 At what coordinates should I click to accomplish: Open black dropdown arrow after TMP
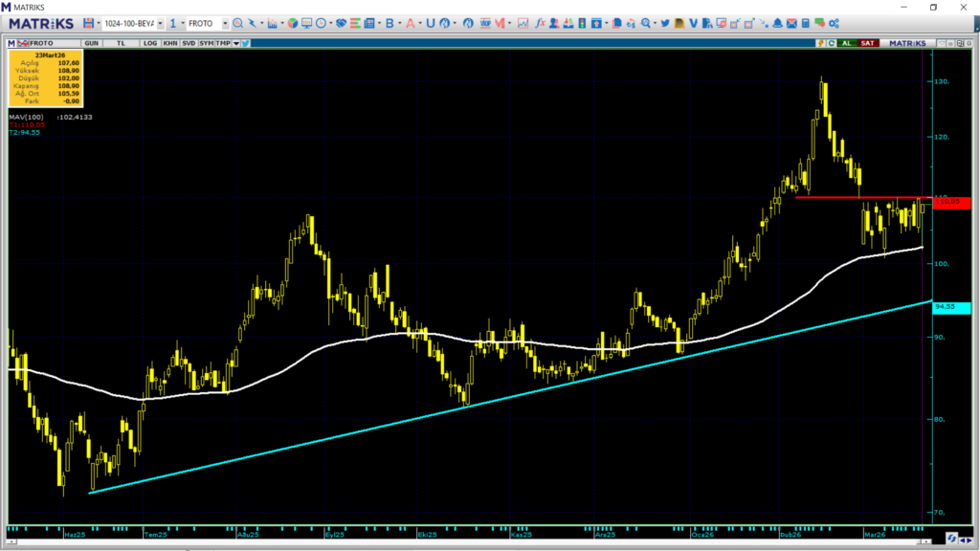(236, 43)
